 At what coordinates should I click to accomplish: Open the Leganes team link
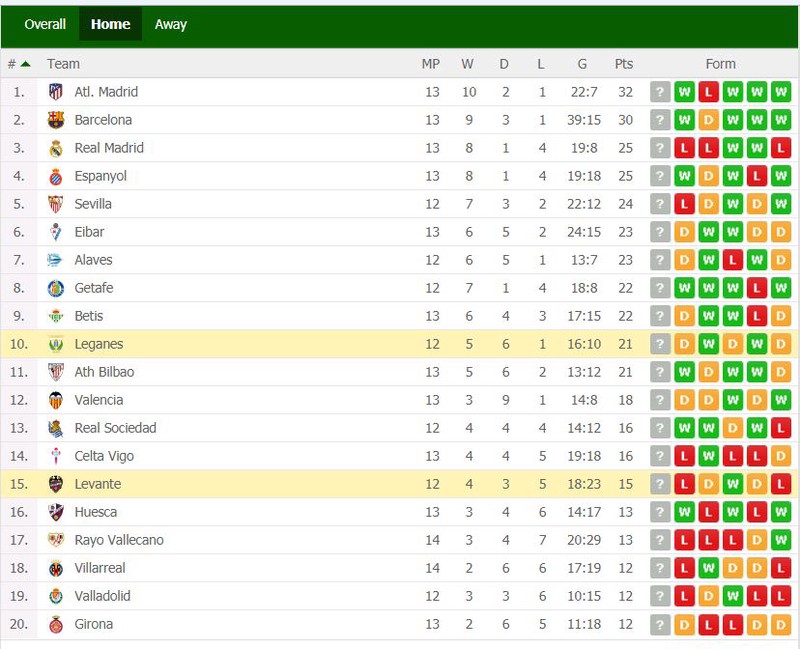(98, 344)
